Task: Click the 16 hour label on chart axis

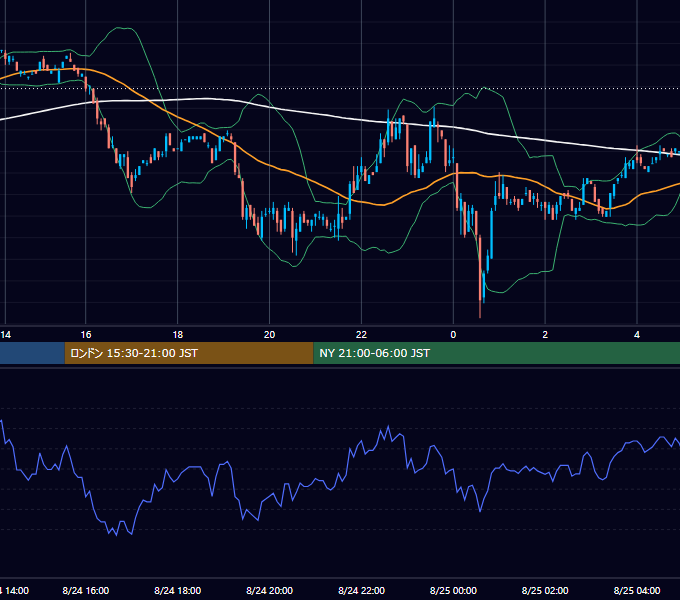Action: coord(86,335)
